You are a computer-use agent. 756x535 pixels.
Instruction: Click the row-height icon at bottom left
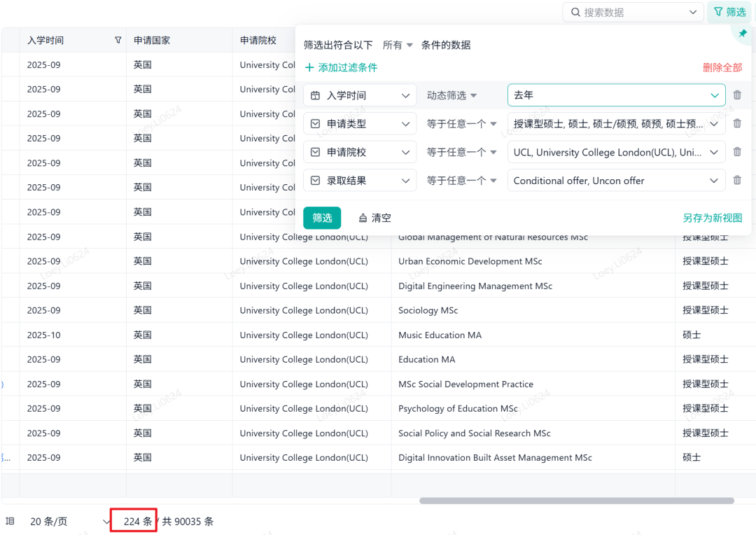tap(10, 521)
